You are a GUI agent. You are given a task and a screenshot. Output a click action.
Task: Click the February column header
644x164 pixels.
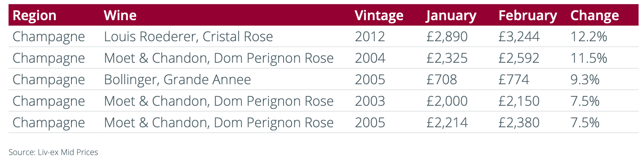[528, 16]
